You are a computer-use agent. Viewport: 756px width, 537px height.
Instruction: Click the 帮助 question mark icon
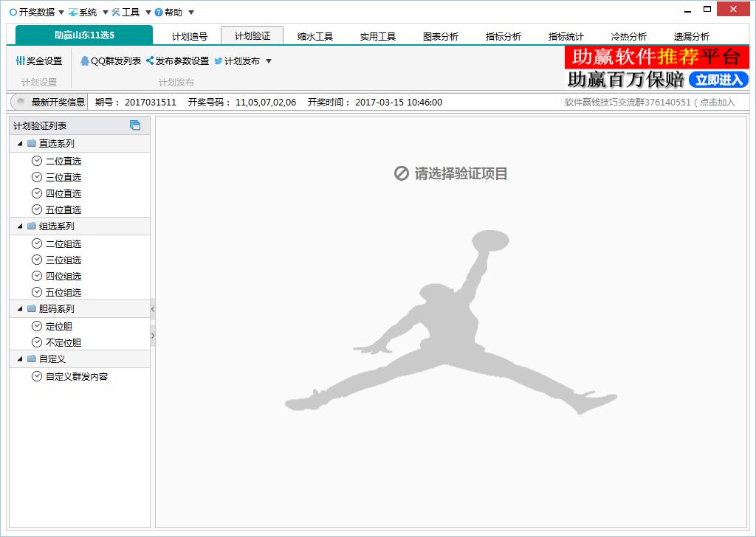coord(159,13)
